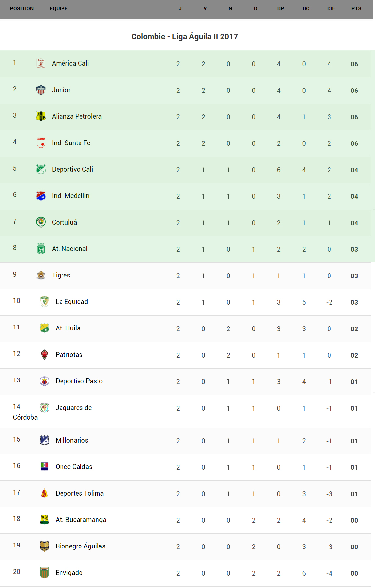
Task: Select the Once Caldas logo
Action: [x=45, y=466]
